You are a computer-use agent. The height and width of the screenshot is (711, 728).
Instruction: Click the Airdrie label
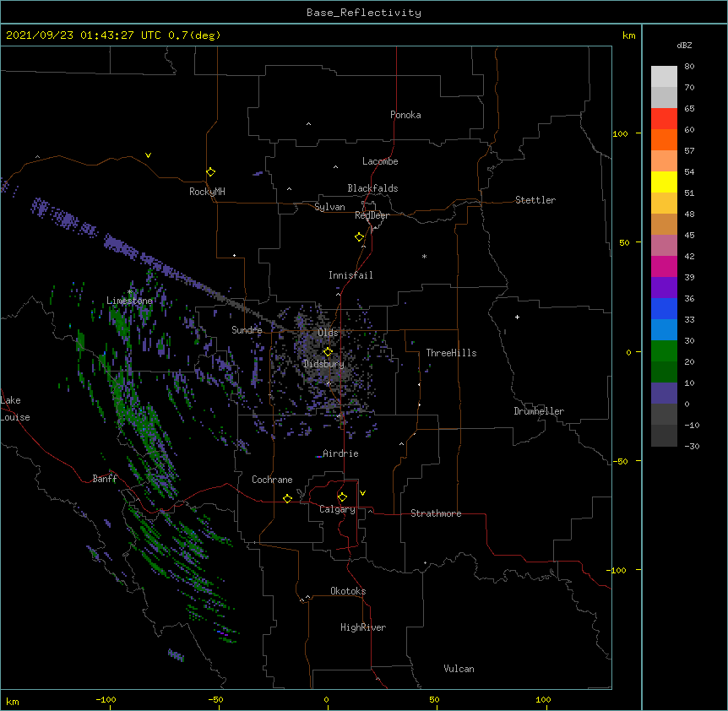click(x=340, y=453)
